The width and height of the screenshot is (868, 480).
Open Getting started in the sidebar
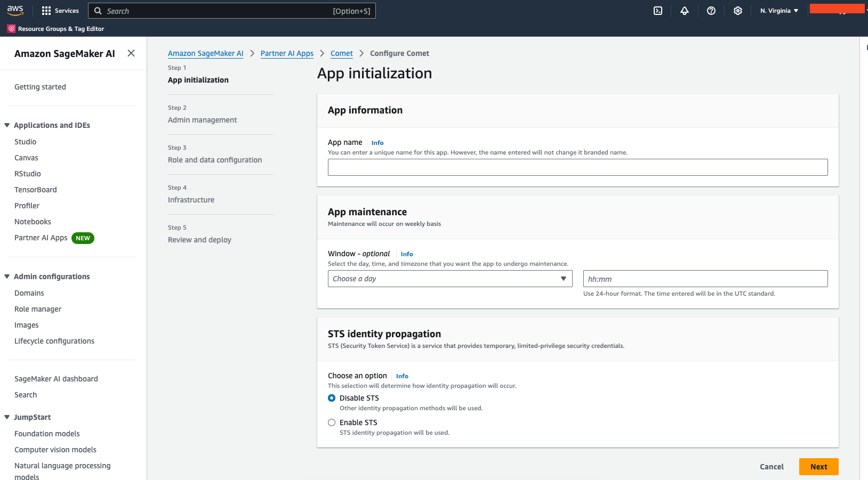(x=40, y=87)
